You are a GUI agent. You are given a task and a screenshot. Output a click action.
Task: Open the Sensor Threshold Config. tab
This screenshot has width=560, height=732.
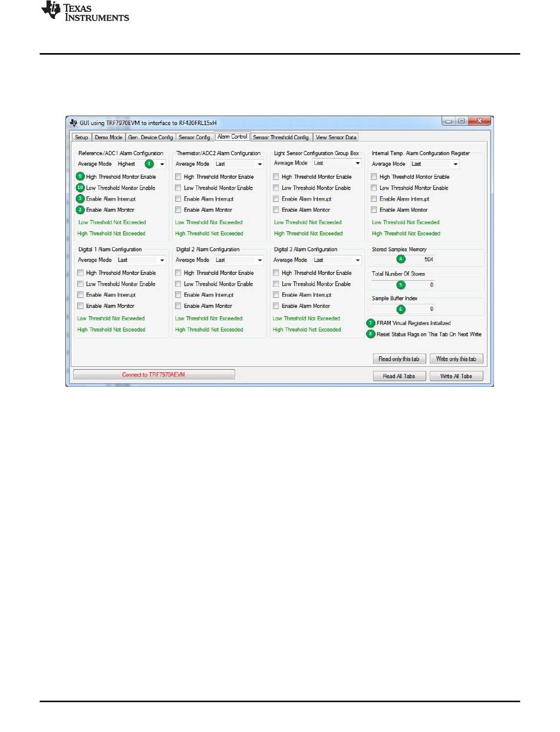281,137
